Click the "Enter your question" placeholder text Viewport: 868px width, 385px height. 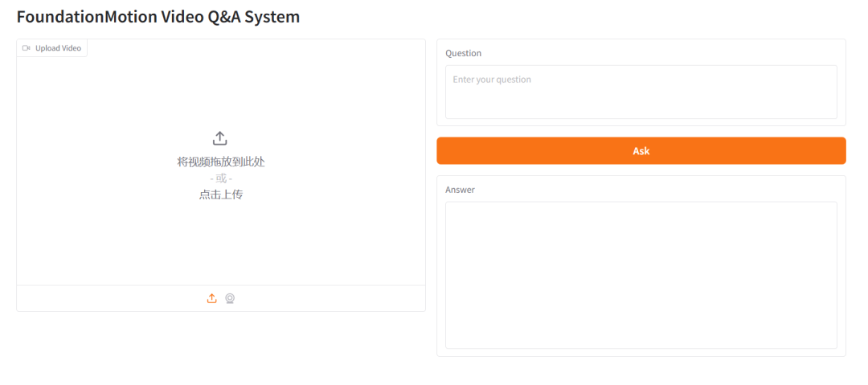pyautogui.click(x=492, y=80)
